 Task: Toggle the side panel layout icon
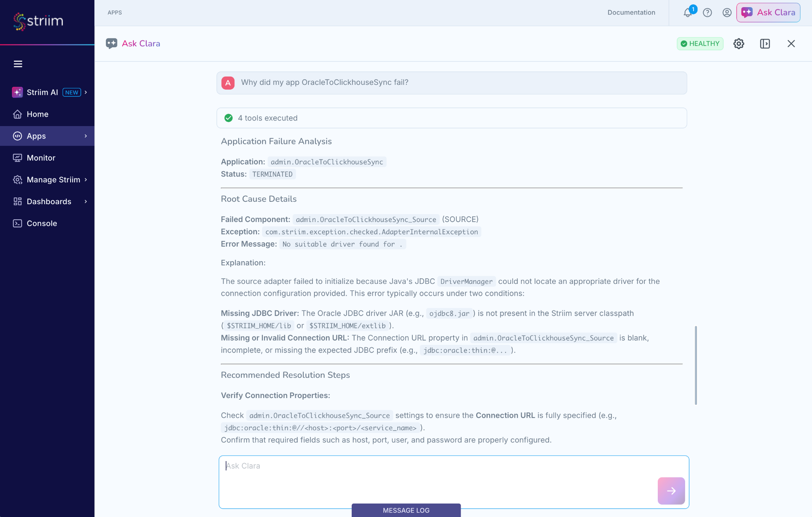(x=765, y=44)
